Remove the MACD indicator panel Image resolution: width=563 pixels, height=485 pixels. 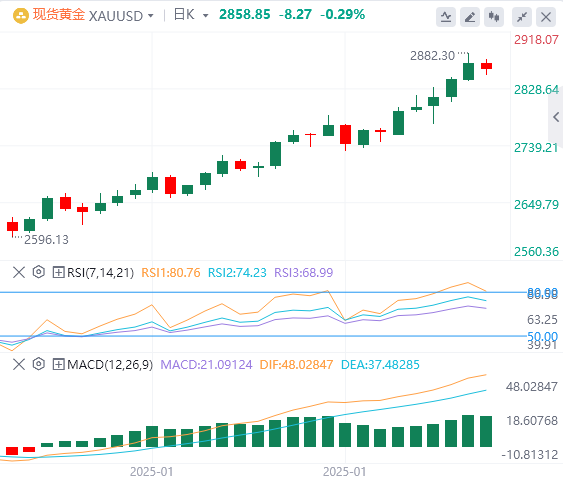[19, 364]
